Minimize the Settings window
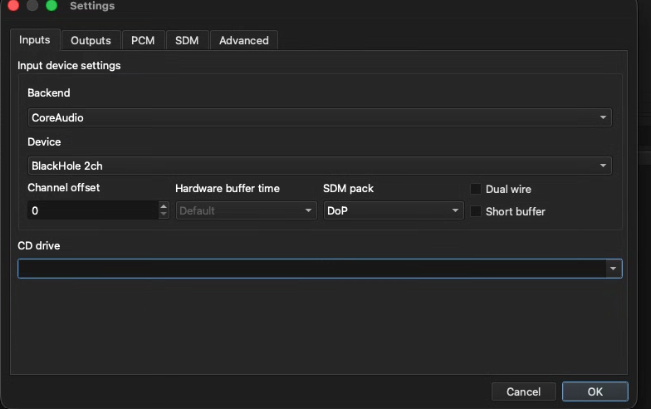Viewport: 651px width, 409px height. pos(32,6)
